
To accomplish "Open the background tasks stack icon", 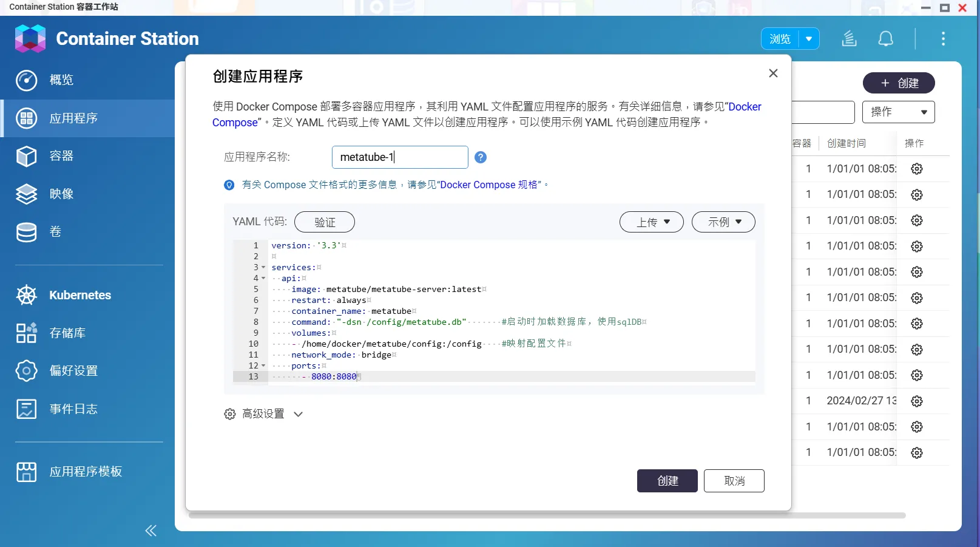I will pos(849,39).
